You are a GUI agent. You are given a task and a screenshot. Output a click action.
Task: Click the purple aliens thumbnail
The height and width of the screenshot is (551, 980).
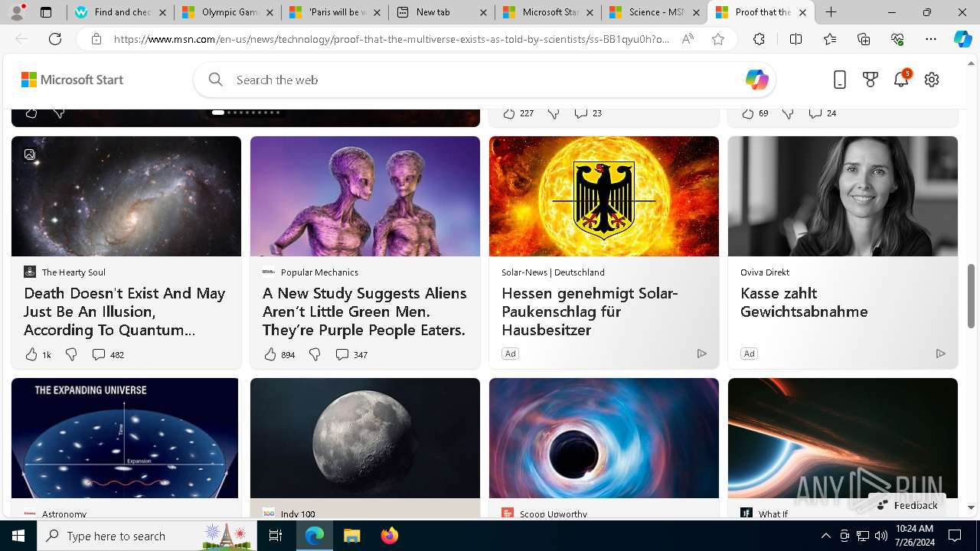(x=365, y=196)
